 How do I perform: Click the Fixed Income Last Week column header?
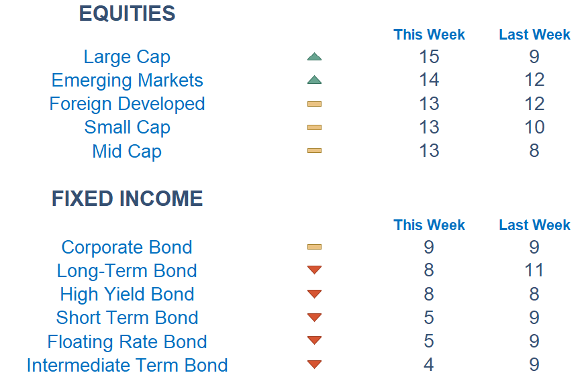[x=534, y=225]
